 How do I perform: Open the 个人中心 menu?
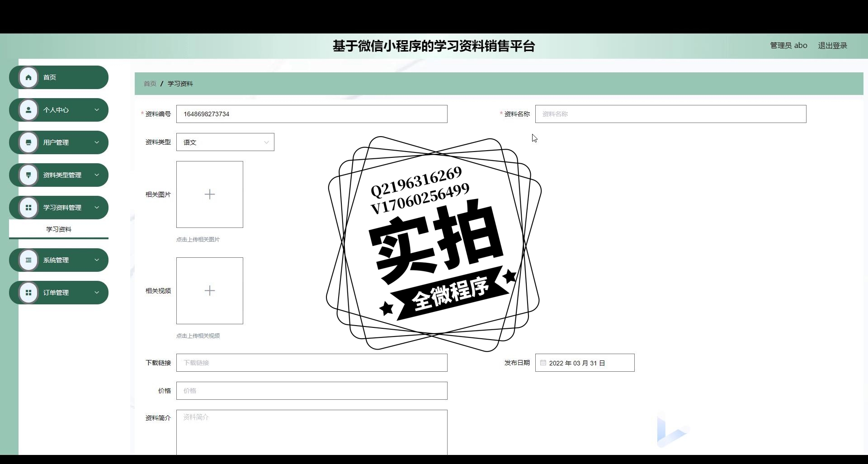coord(59,110)
